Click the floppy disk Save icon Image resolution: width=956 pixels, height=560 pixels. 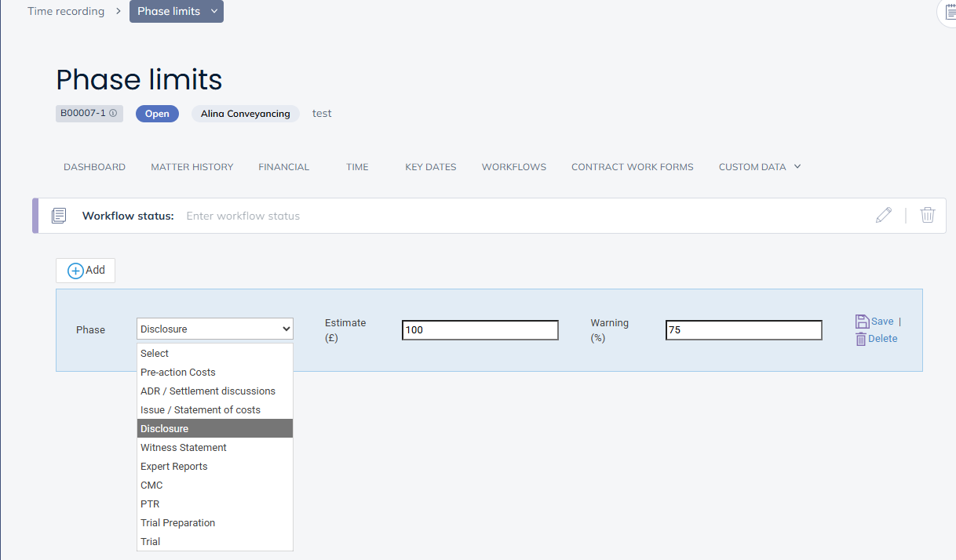(x=862, y=322)
